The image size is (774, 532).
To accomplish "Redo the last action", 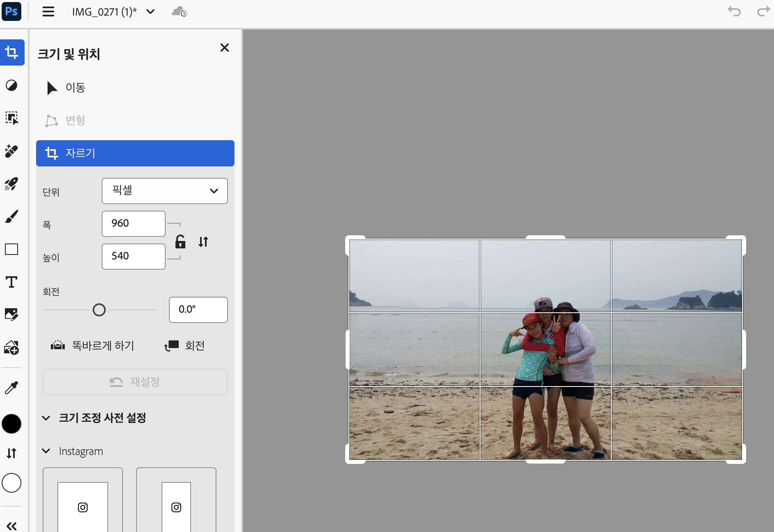I will pos(763,11).
